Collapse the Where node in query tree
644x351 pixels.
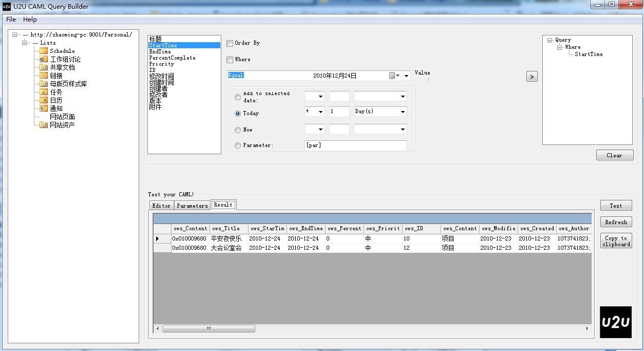coord(560,47)
